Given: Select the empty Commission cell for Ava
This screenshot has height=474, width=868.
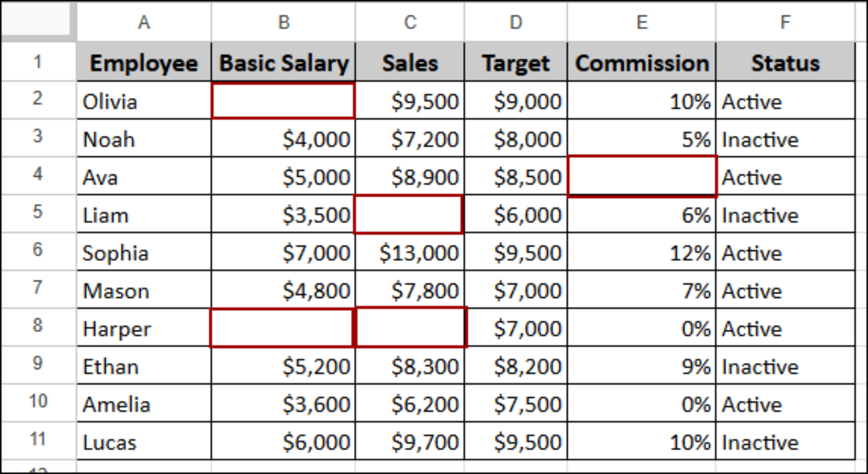Looking at the screenshot, I should [x=641, y=177].
